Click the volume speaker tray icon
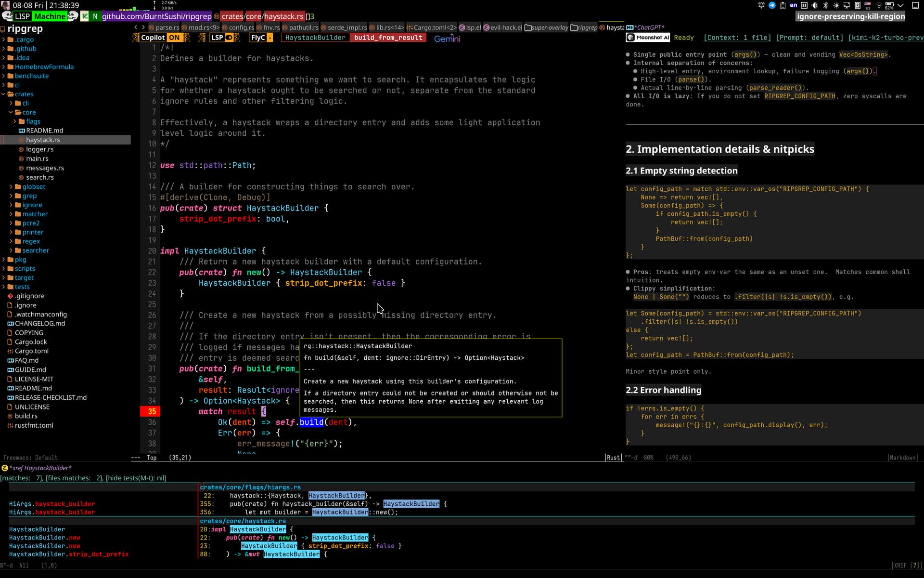The image size is (924, 578). point(815,5)
